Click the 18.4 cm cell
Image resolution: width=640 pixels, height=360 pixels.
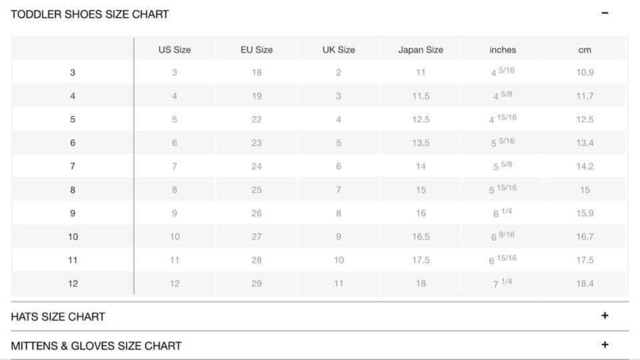coord(584,284)
